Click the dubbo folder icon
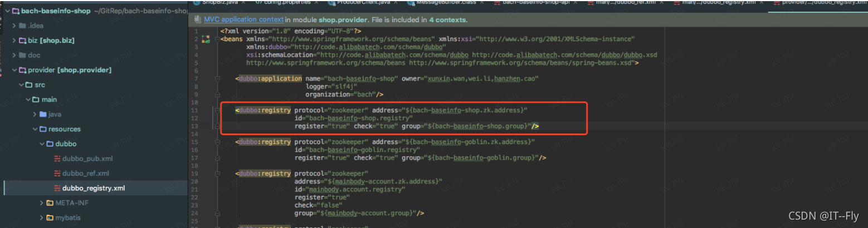The height and width of the screenshot is (228, 868). click(x=49, y=144)
